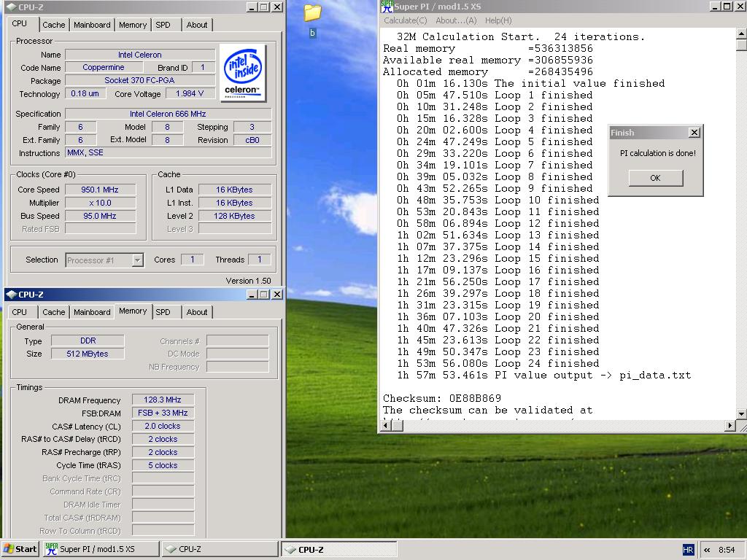Viewport: 747px width, 560px height.
Task: Switch to Mainboard tab in top CPU-Z
Action: click(92, 25)
